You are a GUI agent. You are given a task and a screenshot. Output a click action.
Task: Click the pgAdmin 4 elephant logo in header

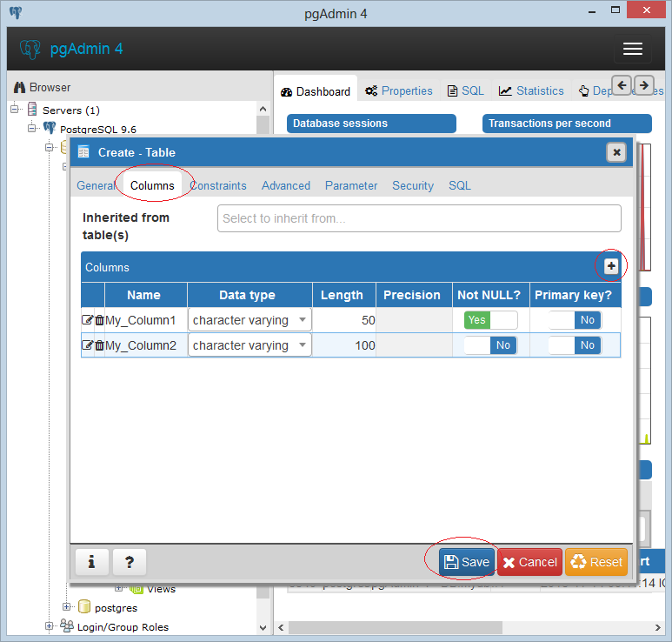[x=30, y=49]
